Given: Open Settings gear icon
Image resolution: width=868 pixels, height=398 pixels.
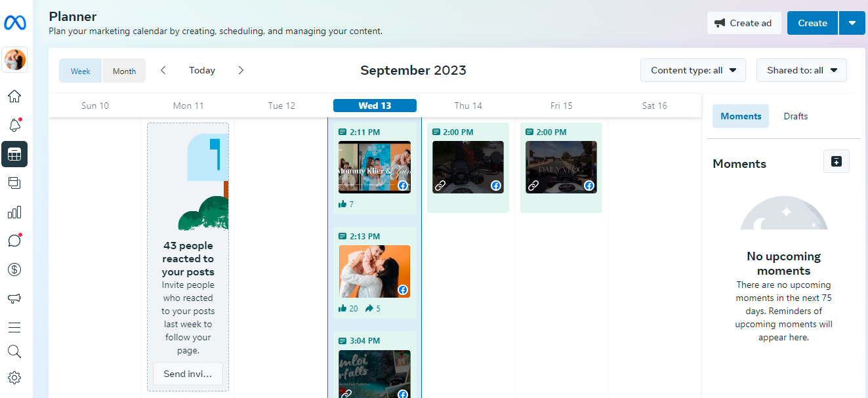Looking at the screenshot, I should click(x=14, y=378).
